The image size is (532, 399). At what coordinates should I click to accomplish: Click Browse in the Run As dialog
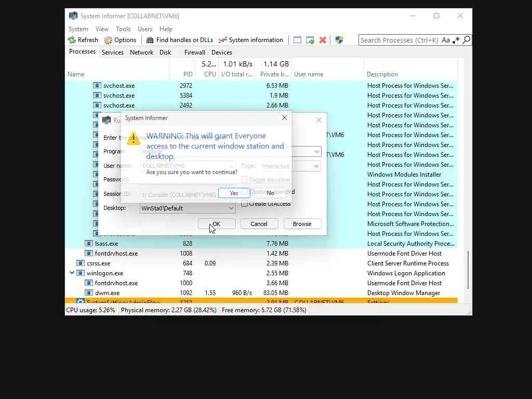click(302, 224)
